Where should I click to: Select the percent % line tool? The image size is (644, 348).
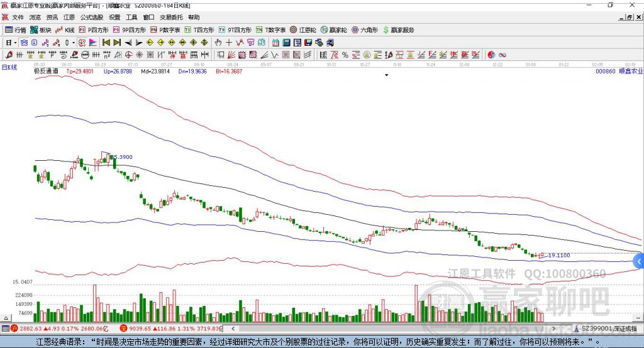[345, 55]
